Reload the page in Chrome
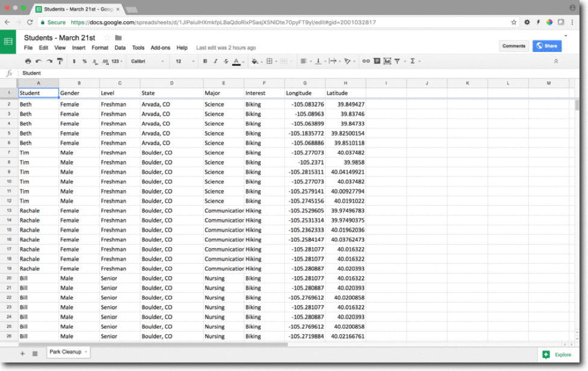The image size is (588, 371). tap(30, 22)
